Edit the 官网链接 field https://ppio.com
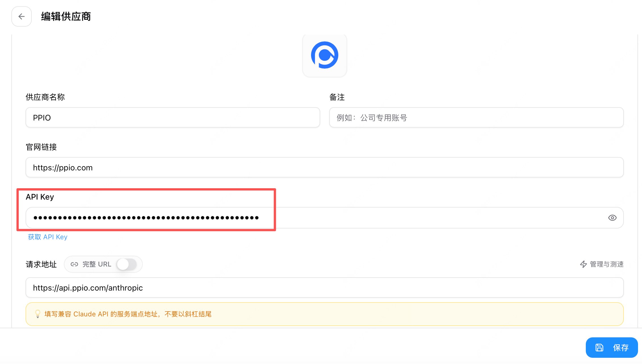This screenshot has width=642, height=364. pyautogui.click(x=325, y=167)
